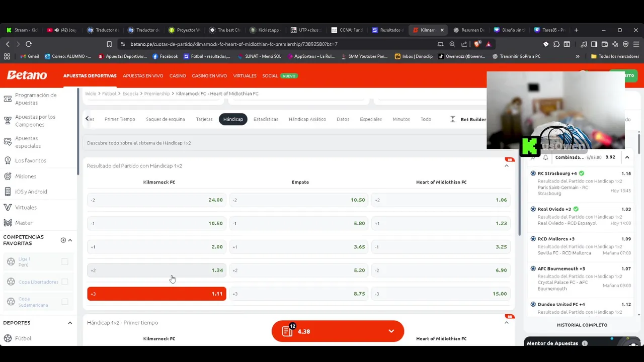Open Apuestas por los Campeones sidebar item
The width and height of the screenshot is (644, 362).
point(35,121)
